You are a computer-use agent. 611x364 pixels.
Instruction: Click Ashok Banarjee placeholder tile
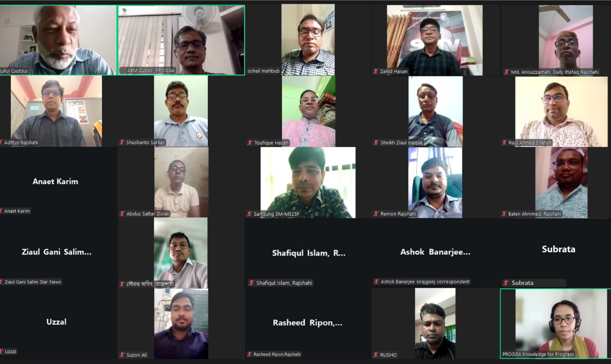(435, 253)
